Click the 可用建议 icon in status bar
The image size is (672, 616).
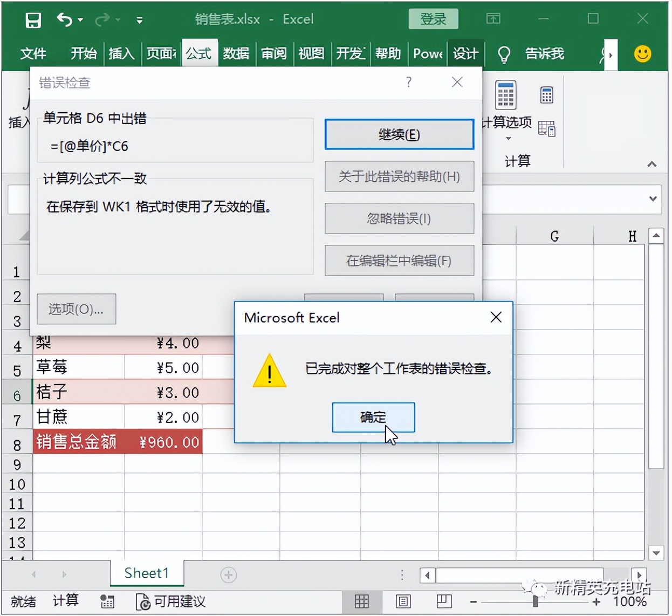tap(143, 602)
